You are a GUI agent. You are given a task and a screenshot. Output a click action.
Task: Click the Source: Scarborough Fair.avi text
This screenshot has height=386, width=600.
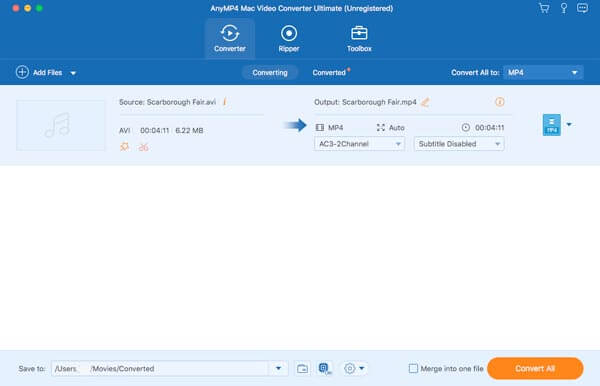[168, 102]
